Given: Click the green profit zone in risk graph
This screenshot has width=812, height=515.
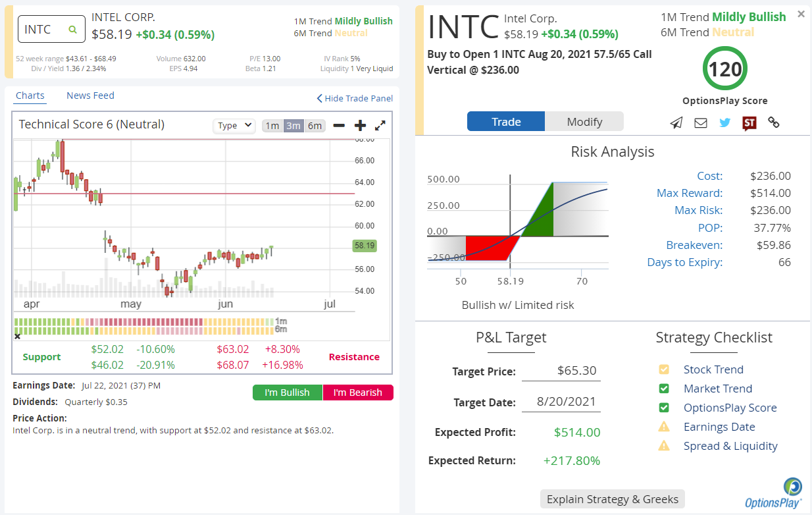Looking at the screenshot, I should pos(542,214).
